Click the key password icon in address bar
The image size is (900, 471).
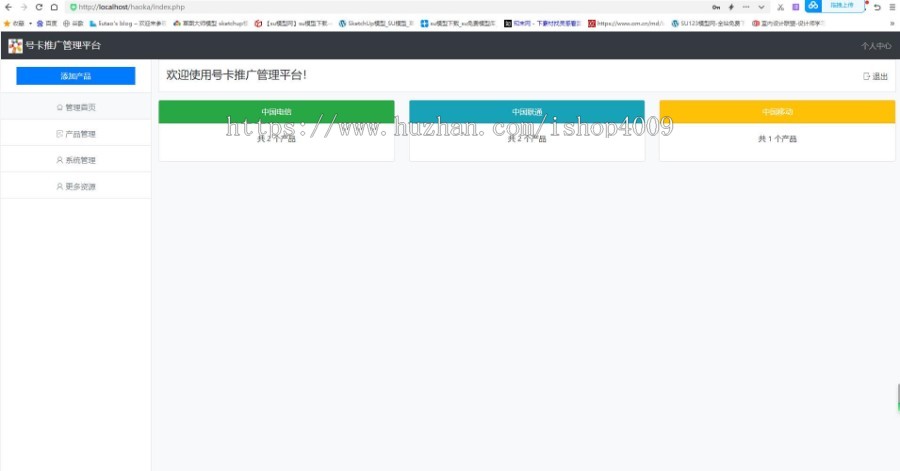pos(716,7)
